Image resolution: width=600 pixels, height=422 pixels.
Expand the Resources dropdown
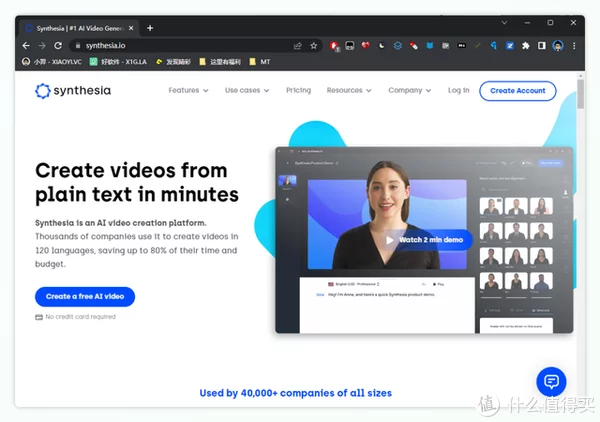pos(349,90)
